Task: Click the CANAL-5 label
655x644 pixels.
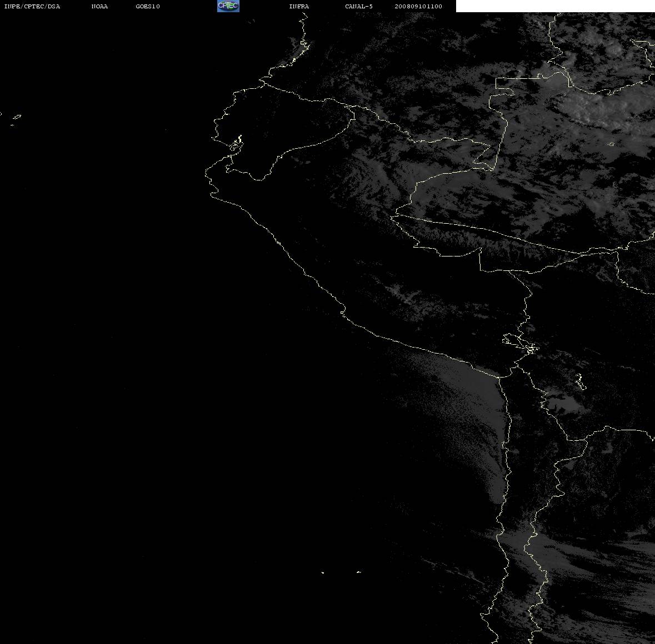Action: [x=359, y=7]
